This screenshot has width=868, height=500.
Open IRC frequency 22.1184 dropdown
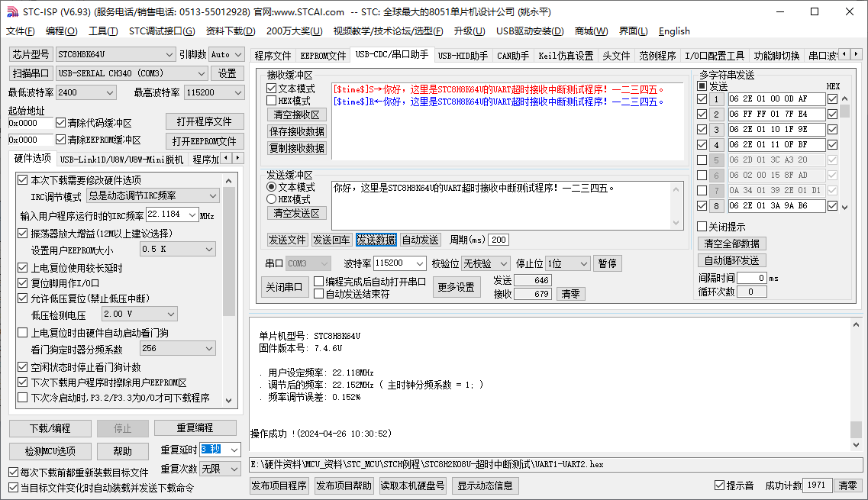(192, 215)
